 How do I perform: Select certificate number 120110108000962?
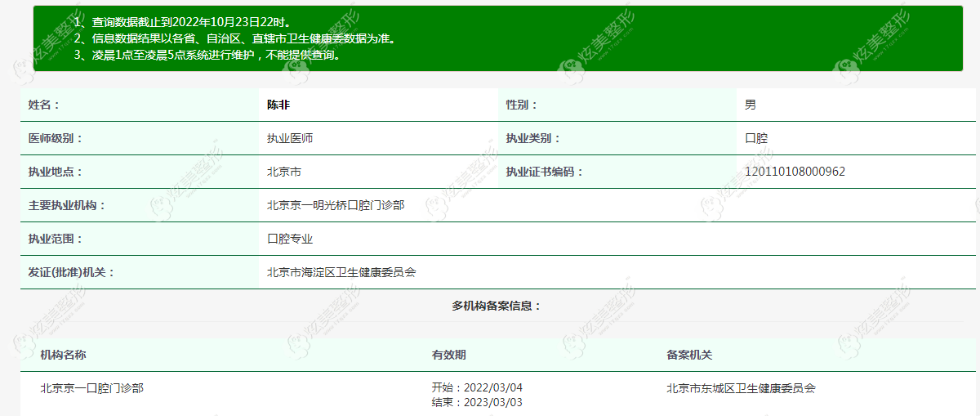795,172
